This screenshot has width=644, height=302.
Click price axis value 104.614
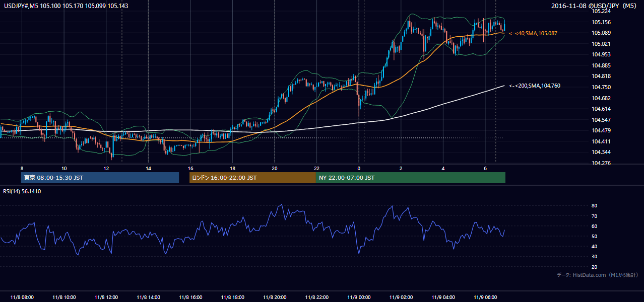pyautogui.click(x=601, y=109)
